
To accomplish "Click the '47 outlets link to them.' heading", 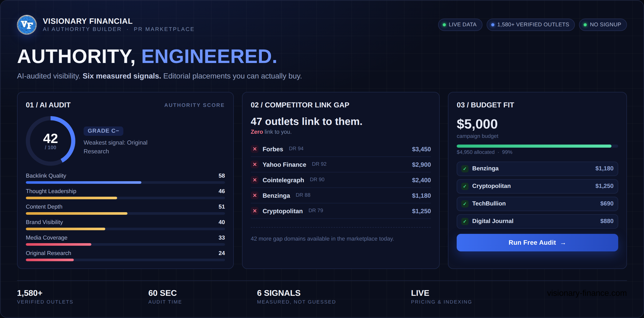I will pos(307,122).
